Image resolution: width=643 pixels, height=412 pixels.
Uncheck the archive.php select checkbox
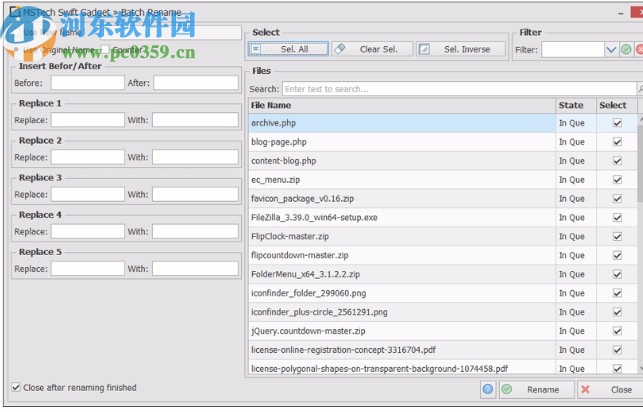617,123
